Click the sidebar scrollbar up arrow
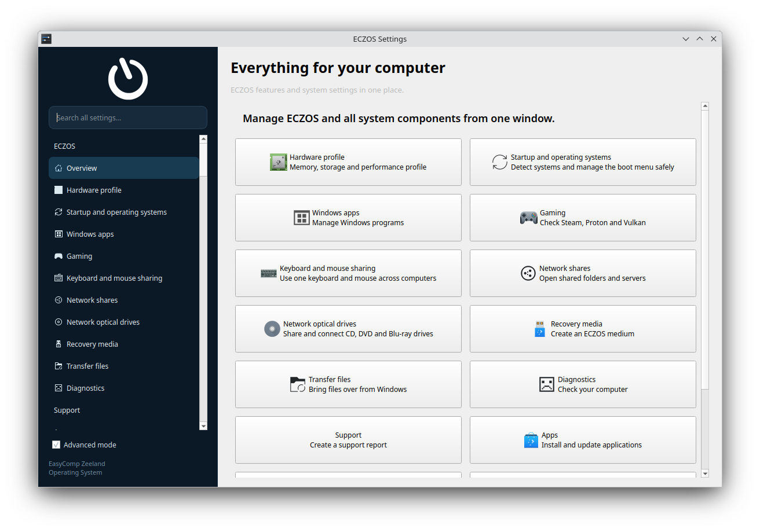The image size is (760, 532). tap(203, 139)
